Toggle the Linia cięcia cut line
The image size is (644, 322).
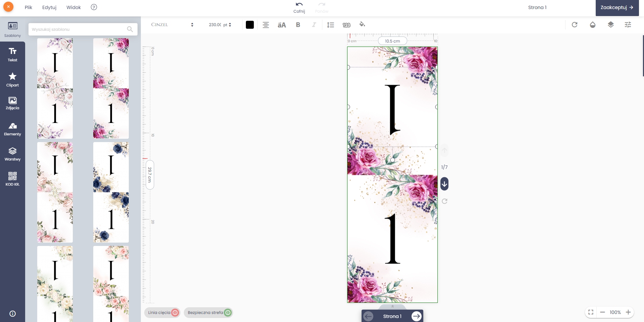coord(162,313)
